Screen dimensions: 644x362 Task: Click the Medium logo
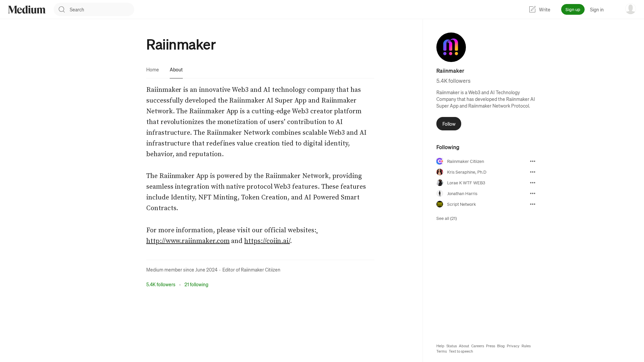tap(27, 9)
